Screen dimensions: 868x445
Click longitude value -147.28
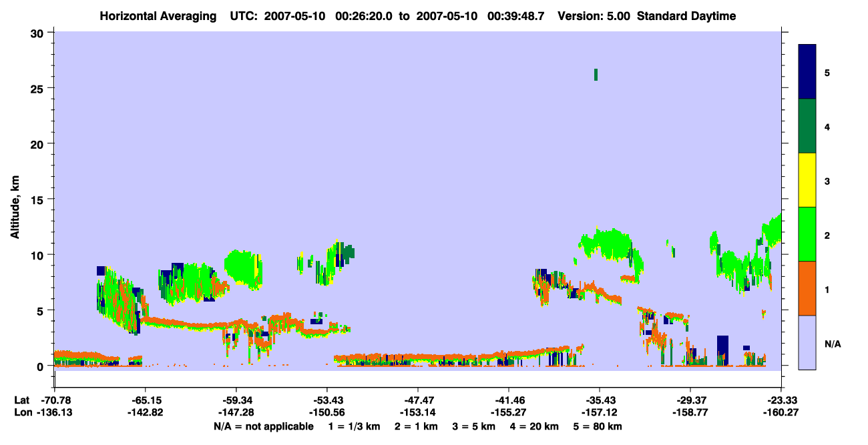click(236, 413)
